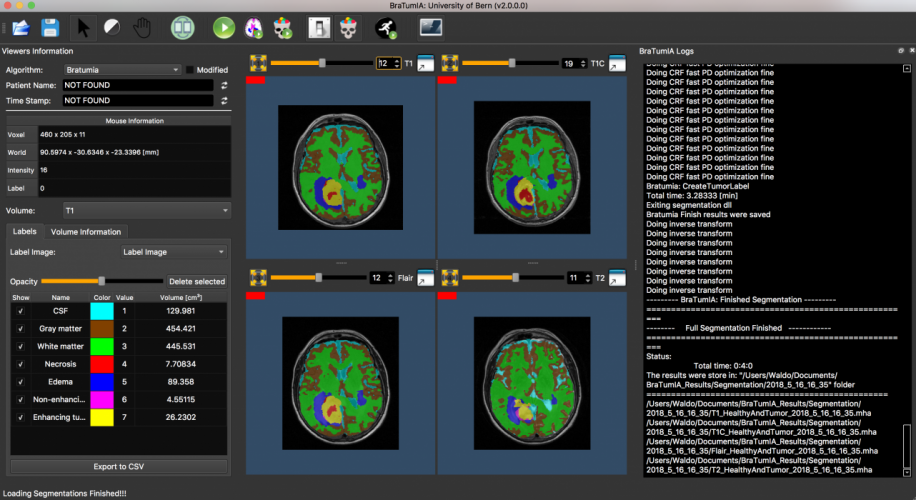916x500 pixels.
Task: Select the Labels tab
Action: pyautogui.click(x=24, y=232)
